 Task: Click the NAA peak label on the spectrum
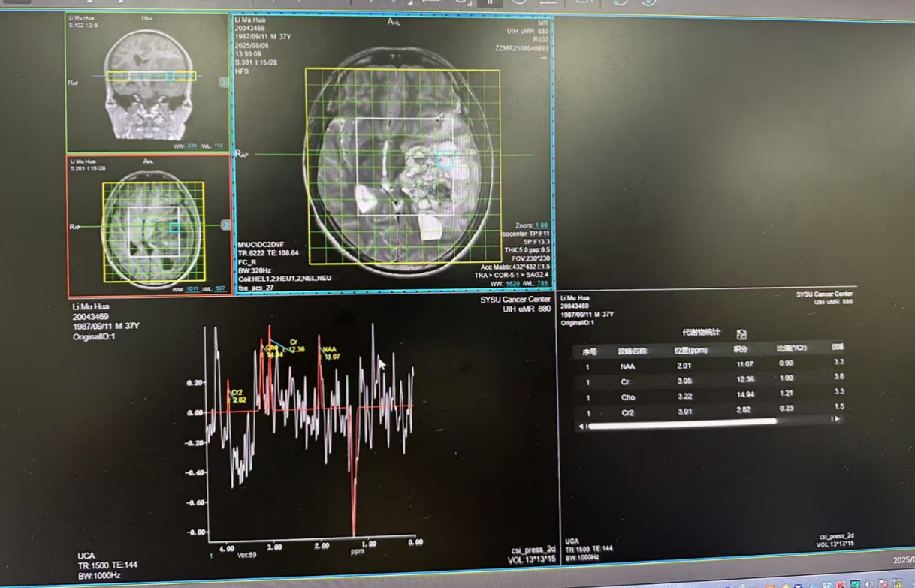click(x=330, y=353)
